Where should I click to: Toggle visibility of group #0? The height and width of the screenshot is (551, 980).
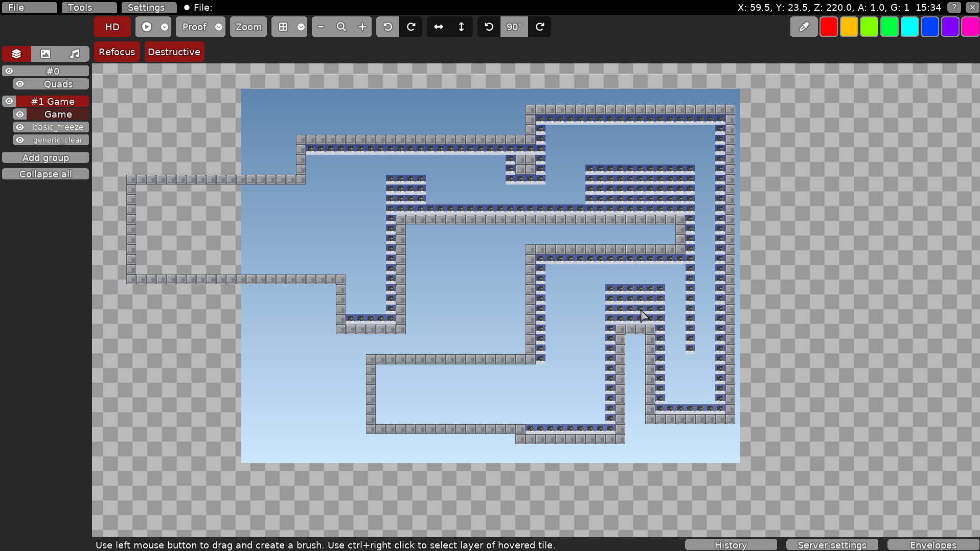click(9, 71)
